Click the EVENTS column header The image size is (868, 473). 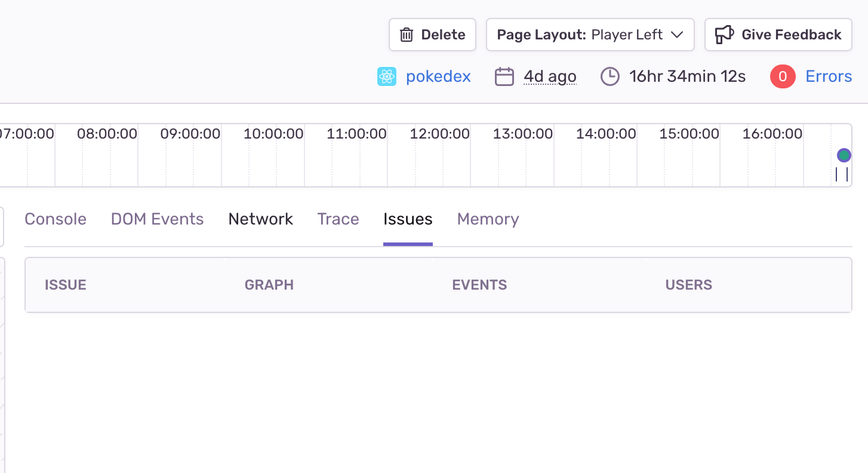(x=479, y=285)
